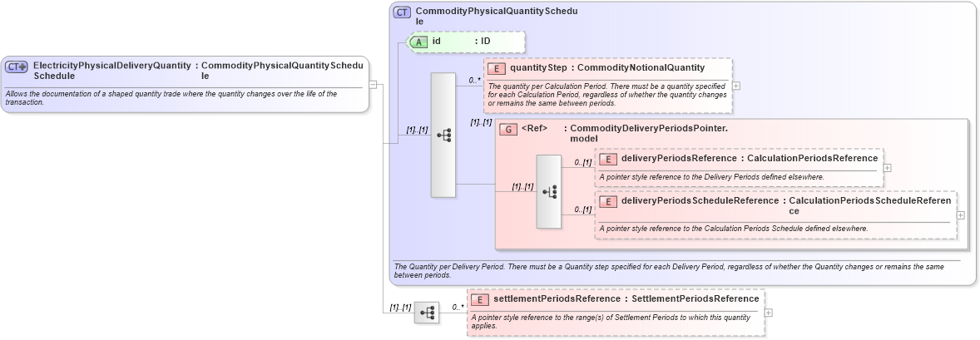Click the 0..* cardinality beside settlementPeriodsReference
Screen dimensions: 980x340
pos(458,308)
